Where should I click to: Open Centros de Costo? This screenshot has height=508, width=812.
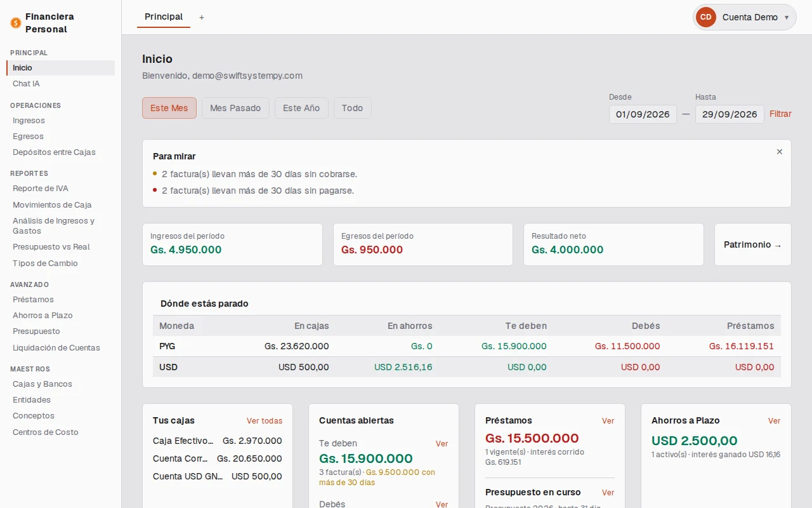pyautogui.click(x=61, y=432)
